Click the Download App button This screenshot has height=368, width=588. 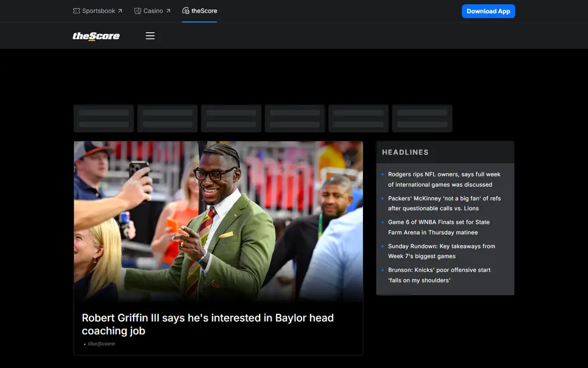click(488, 11)
